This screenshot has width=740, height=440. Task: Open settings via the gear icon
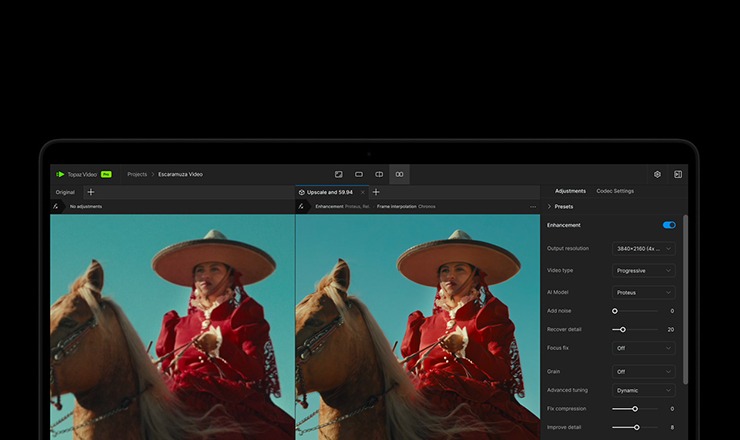(x=657, y=174)
